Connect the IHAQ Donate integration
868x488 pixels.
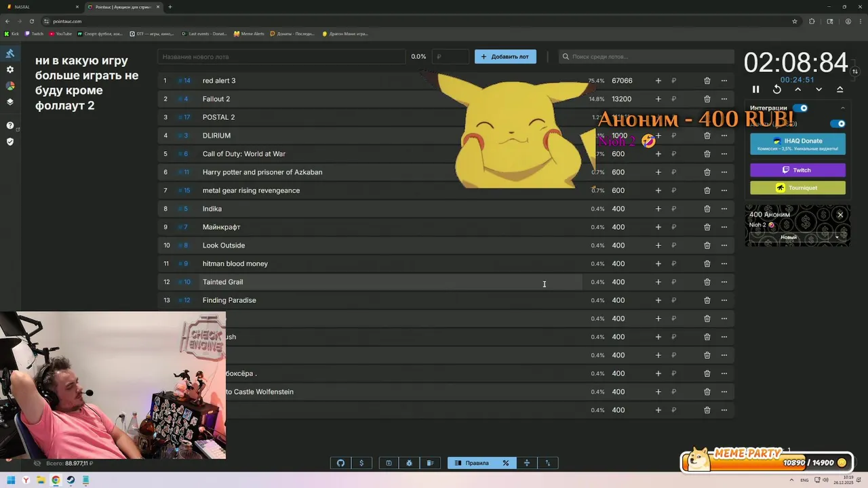[797, 144]
